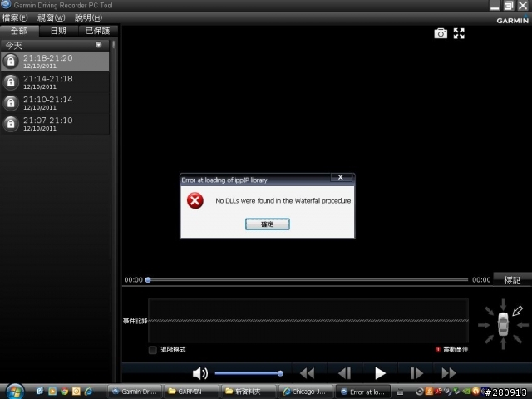The height and width of the screenshot is (399, 532).
Task: Switch to Chicago J... browser taskbar window
Action: click(x=305, y=392)
